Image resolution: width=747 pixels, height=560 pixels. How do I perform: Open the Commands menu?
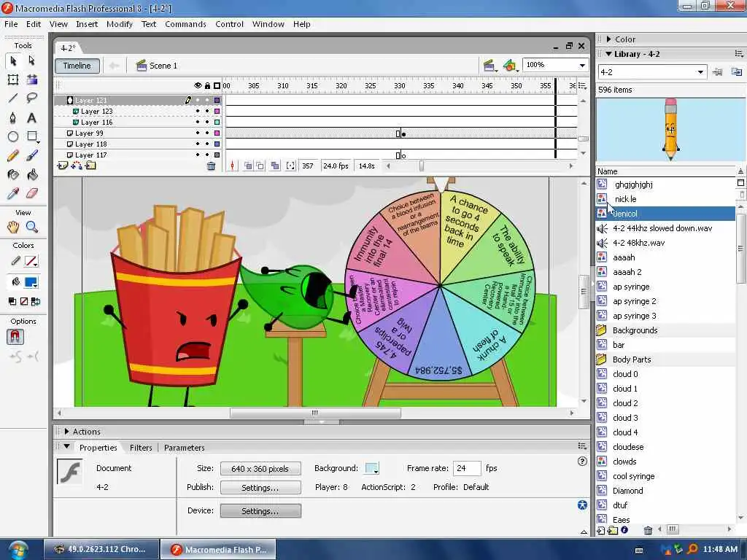click(186, 24)
